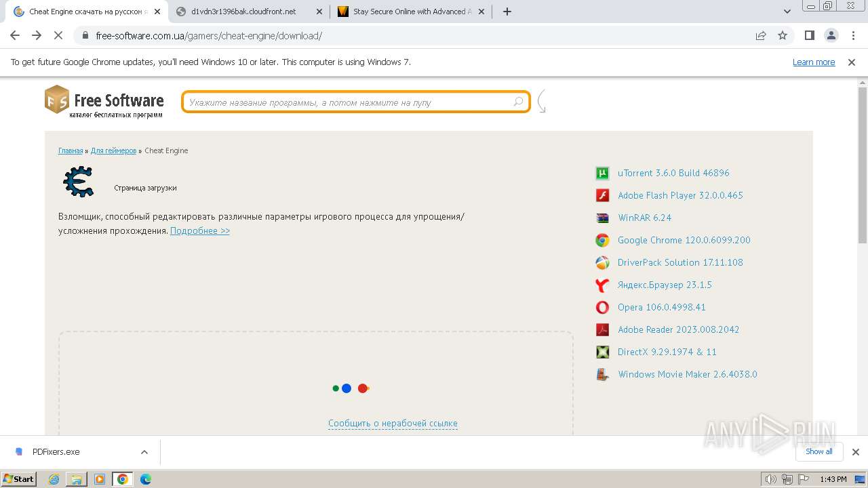Click the WinRAR books icon
The image size is (868, 488).
pos(602,218)
